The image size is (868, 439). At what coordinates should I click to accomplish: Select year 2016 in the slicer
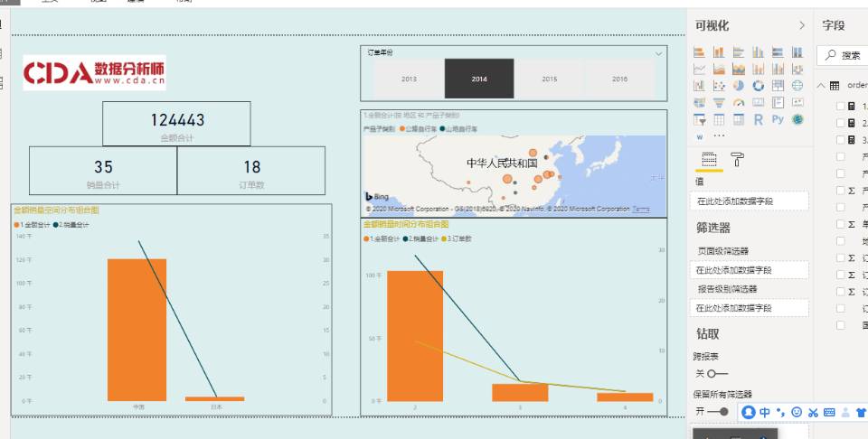pyautogui.click(x=619, y=79)
